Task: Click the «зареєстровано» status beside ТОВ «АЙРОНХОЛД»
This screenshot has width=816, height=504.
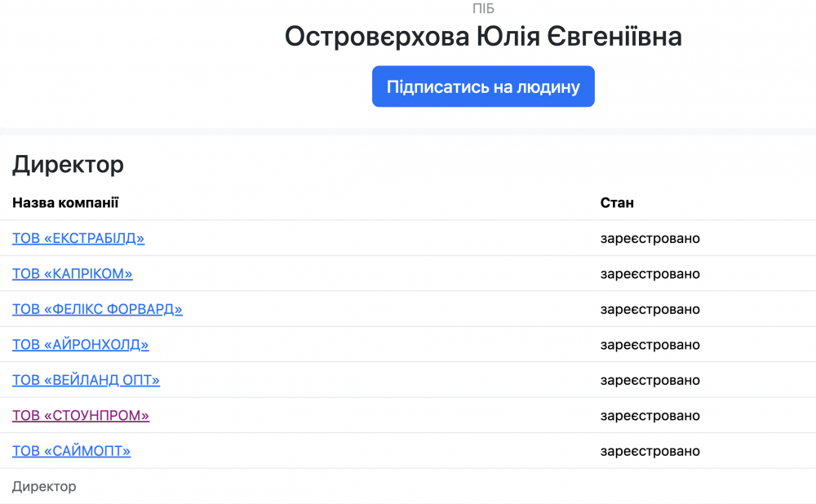Action: point(650,345)
